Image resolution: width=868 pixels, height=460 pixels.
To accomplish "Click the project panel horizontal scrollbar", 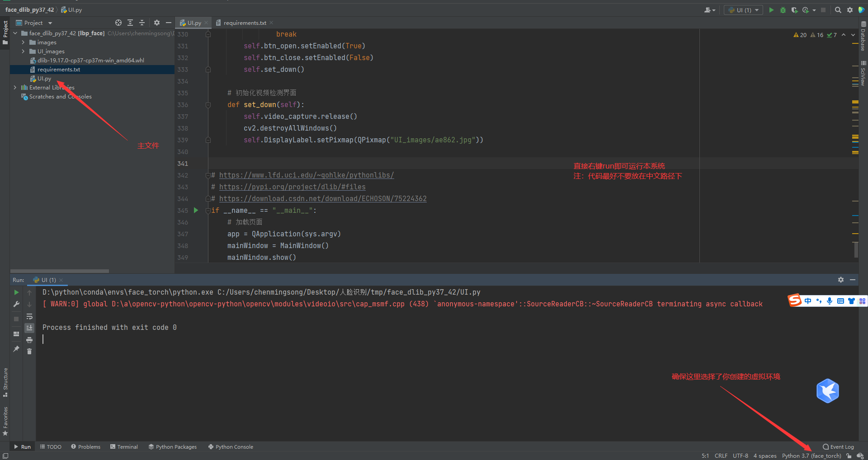I will 60,271.
